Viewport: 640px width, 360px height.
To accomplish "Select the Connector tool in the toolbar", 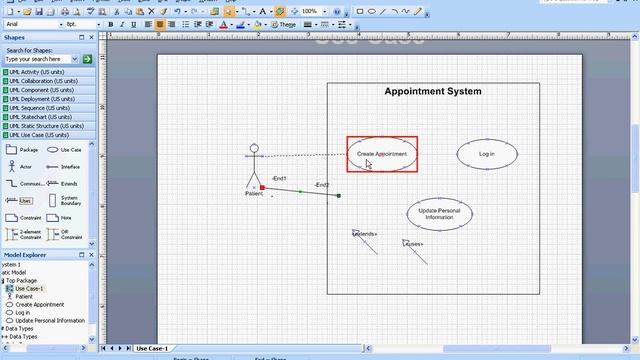I will point(245,11).
